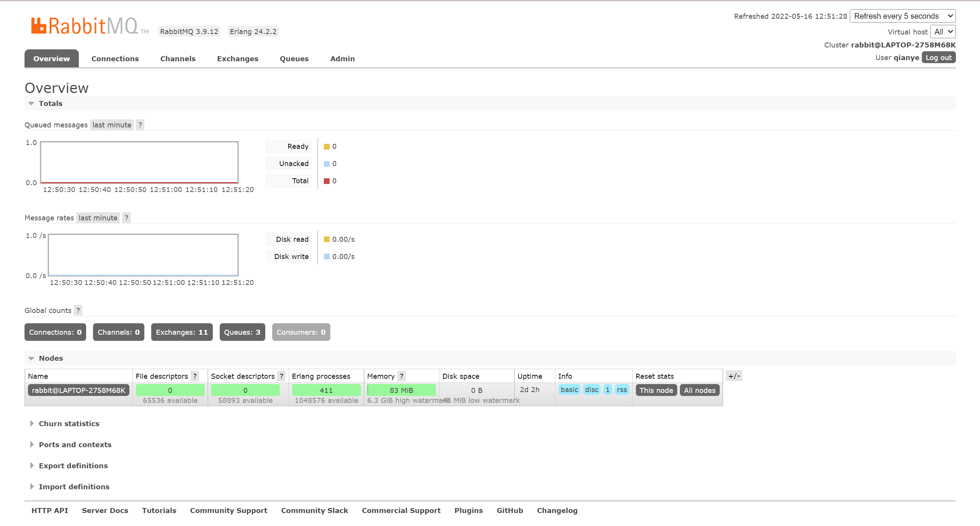Click the 2d 2h uptime value
Viewport: 980px width, 526px height.
[x=530, y=389]
